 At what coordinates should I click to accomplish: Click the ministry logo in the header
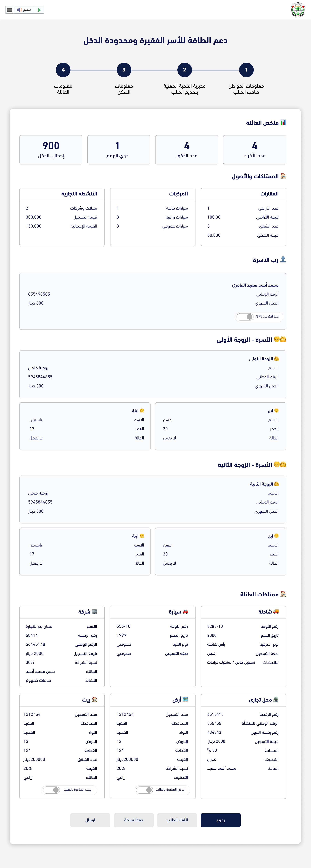298,10
